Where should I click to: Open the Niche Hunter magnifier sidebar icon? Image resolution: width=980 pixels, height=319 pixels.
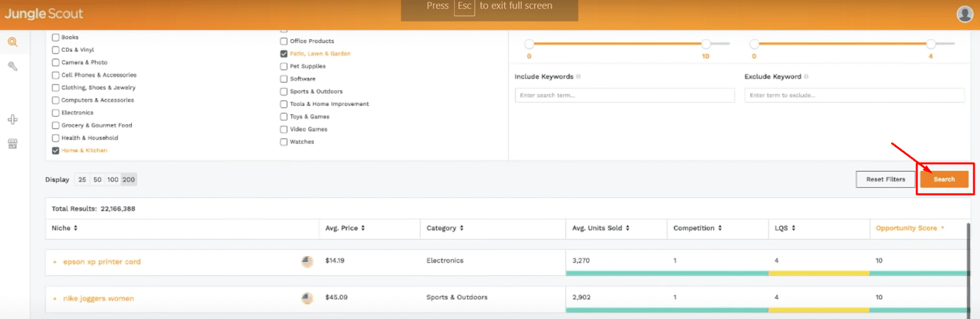tap(12, 42)
